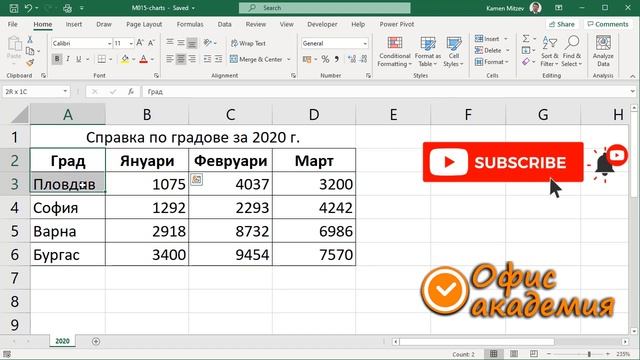Screen dimensions: 640x360
Task: Open Format as Table gallery
Action: pos(428,52)
